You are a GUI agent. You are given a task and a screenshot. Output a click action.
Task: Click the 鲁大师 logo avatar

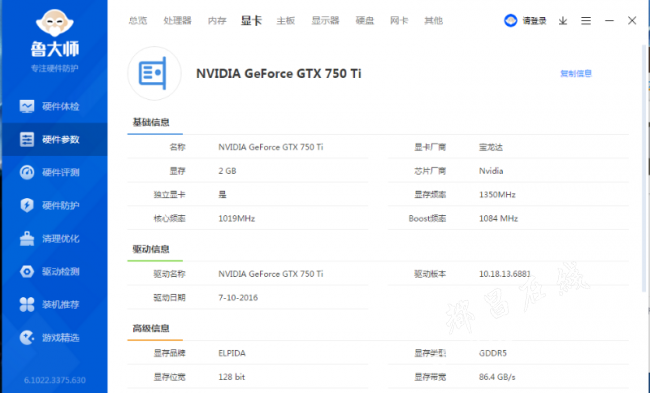[55, 23]
